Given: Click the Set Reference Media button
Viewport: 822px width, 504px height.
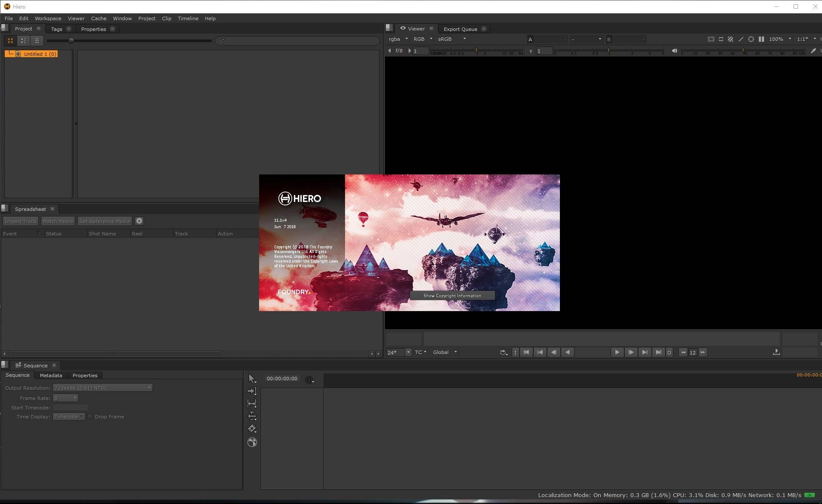Looking at the screenshot, I should (104, 221).
